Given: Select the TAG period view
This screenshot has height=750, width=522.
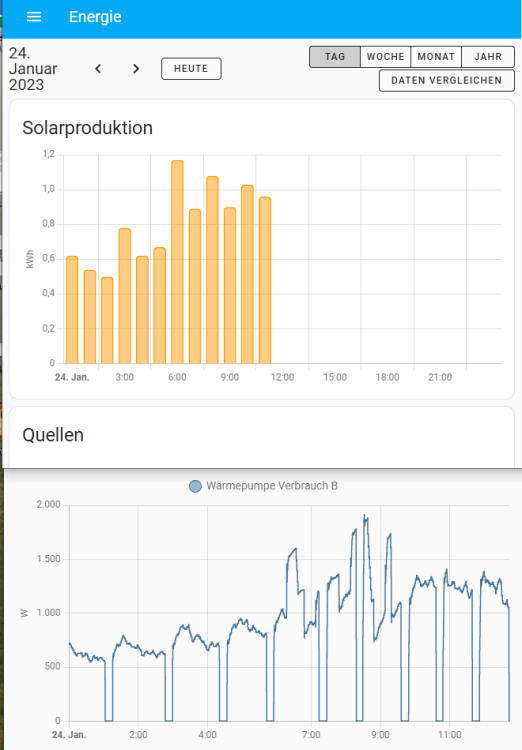Looking at the screenshot, I should pyautogui.click(x=335, y=57).
